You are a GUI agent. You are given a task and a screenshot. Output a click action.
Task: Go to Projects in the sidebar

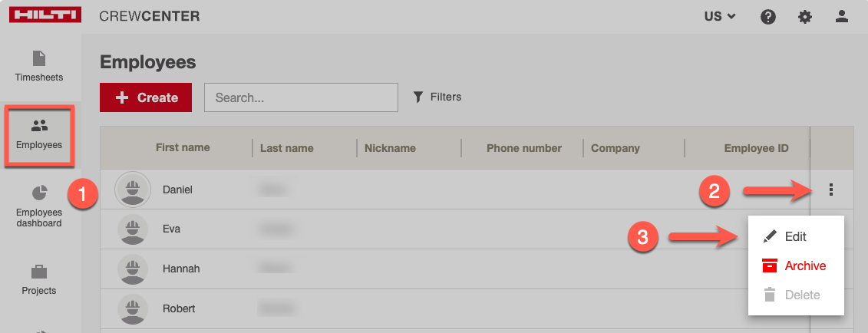(x=39, y=280)
